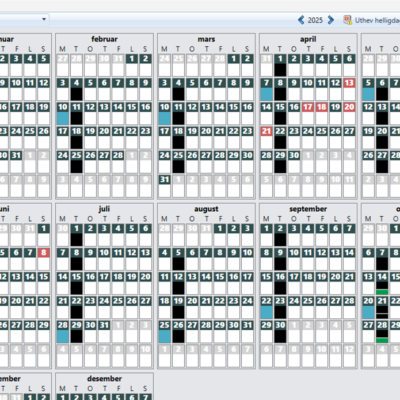Image resolution: width=400 pixels, height=400 pixels.
Task: Click the Uthev helligdager holiday icon
Action: [347, 20]
